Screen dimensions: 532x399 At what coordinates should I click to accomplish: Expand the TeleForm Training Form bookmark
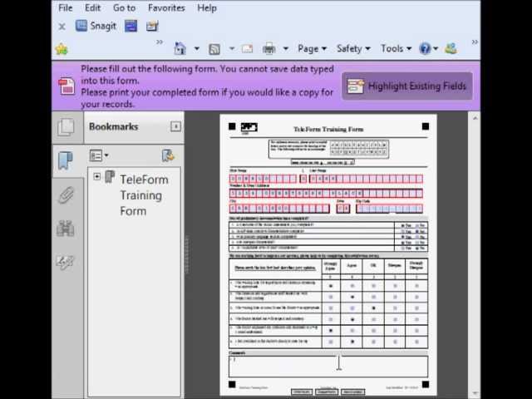click(x=97, y=176)
